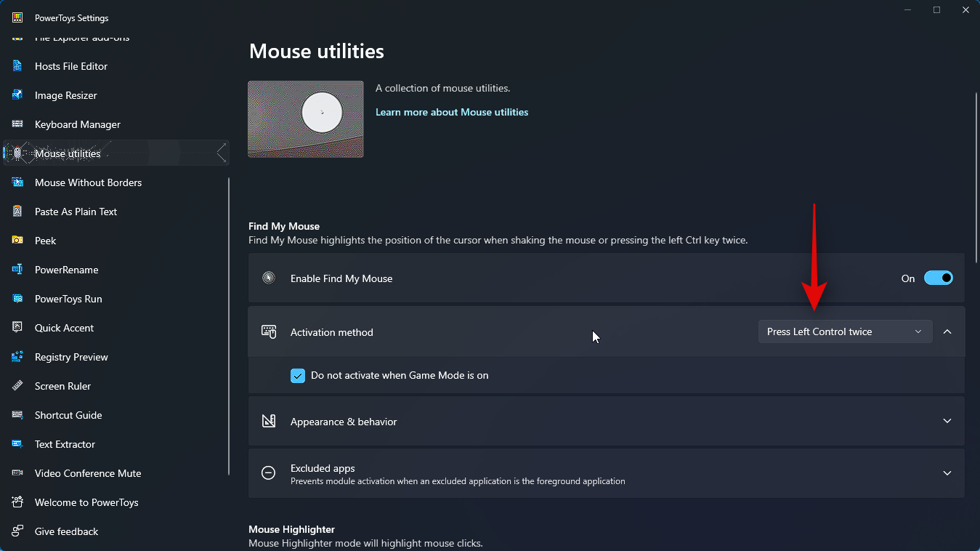Screen dimensions: 980x551
Task: Minimize the PowerToys Settings window
Action: (908, 9)
